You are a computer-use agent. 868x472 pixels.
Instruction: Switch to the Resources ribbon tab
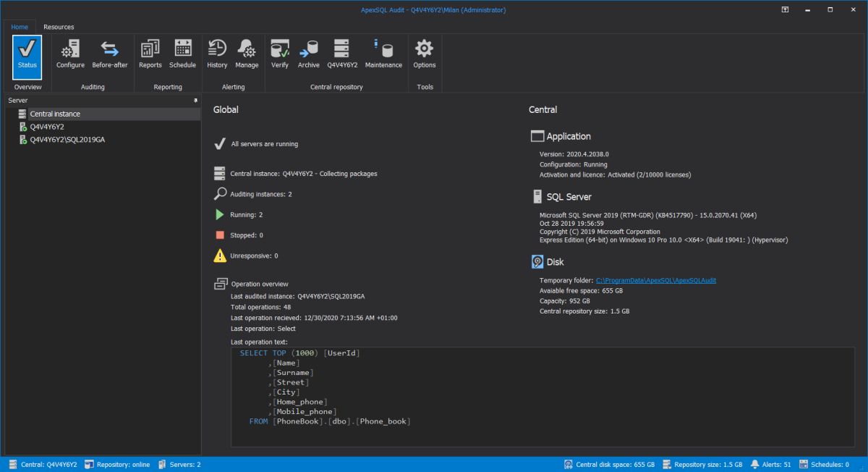59,27
